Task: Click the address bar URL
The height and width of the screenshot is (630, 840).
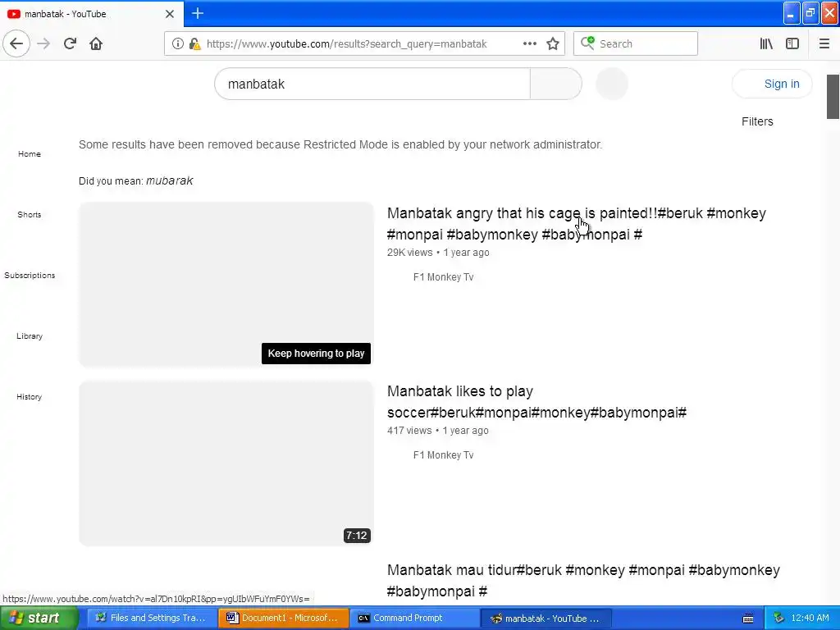Action: point(347,44)
